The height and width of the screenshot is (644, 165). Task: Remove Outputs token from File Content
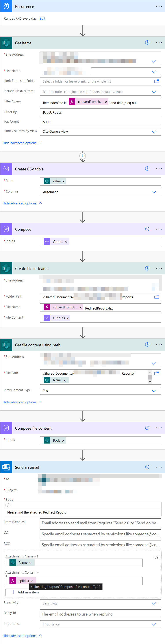(68, 319)
